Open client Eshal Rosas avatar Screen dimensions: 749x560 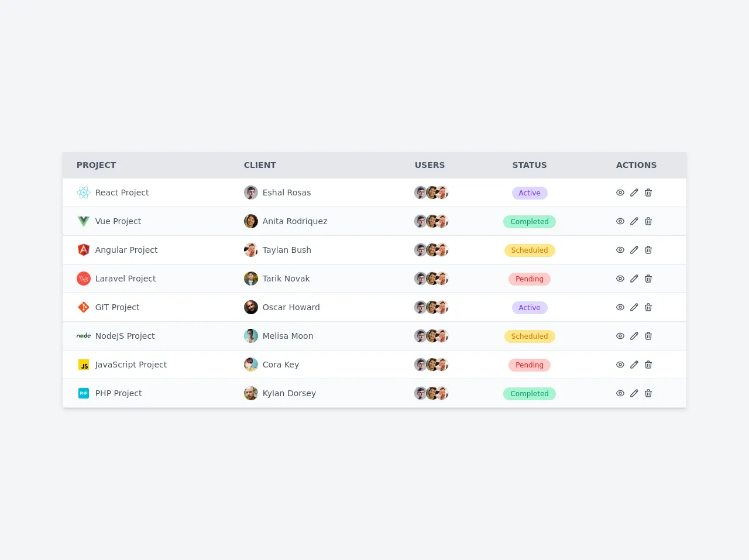click(251, 193)
